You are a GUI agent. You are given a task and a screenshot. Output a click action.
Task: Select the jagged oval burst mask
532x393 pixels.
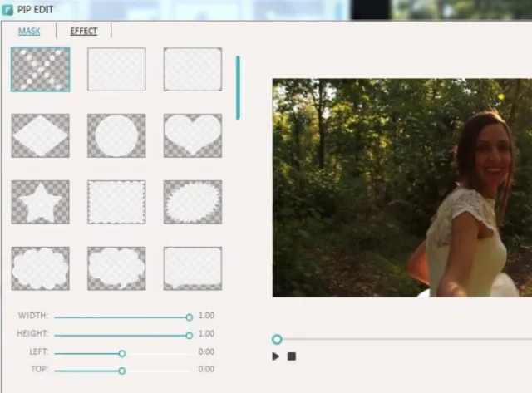[x=193, y=202]
